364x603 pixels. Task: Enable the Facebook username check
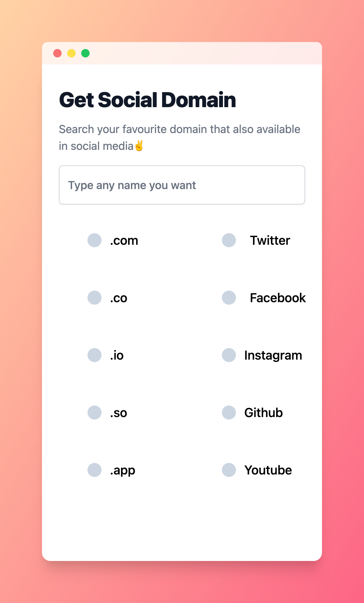pyautogui.click(x=229, y=298)
